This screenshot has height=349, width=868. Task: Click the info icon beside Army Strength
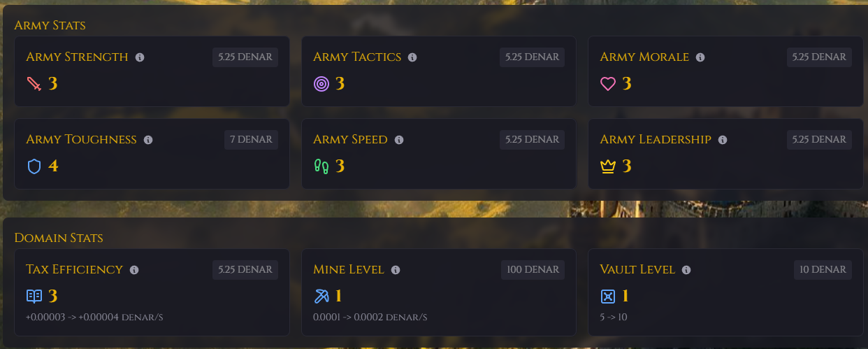140,57
